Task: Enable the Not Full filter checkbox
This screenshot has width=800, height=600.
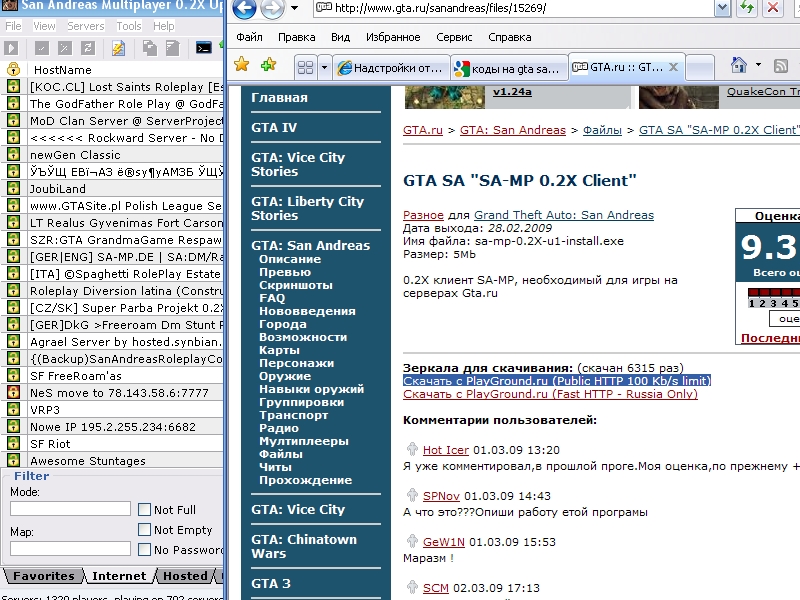Action: [x=144, y=509]
